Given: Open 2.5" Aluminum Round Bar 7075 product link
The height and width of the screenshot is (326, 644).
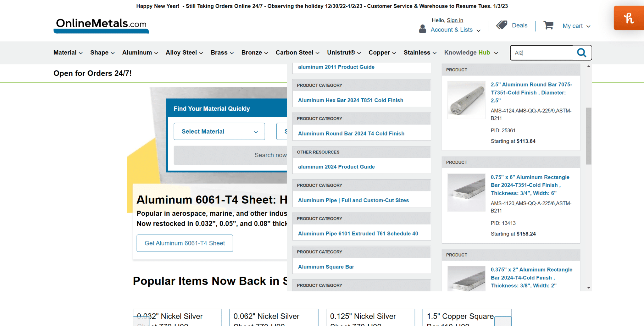Looking at the screenshot, I should [x=531, y=92].
